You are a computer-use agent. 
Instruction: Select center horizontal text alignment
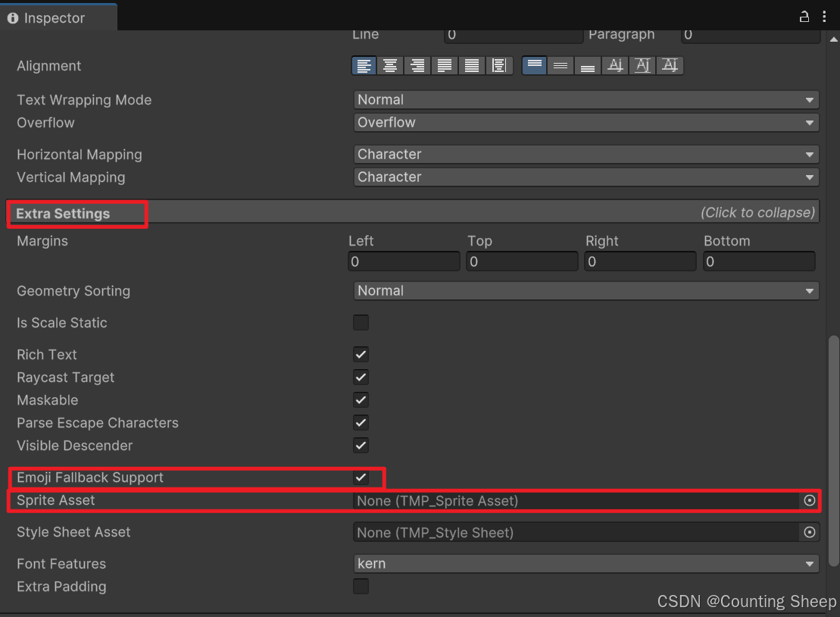pos(391,65)
